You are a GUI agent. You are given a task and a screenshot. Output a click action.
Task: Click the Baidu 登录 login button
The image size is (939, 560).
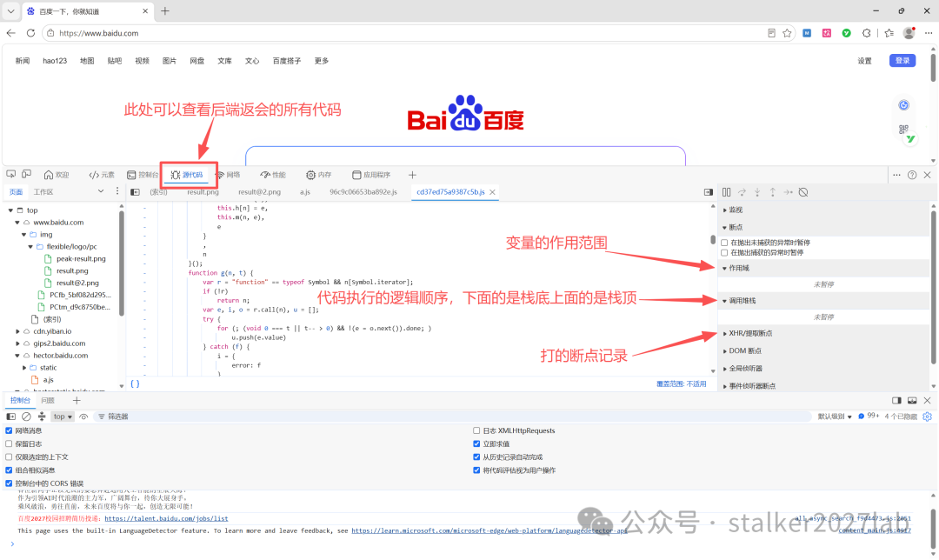pyautogui.click(x=902, y=61)
